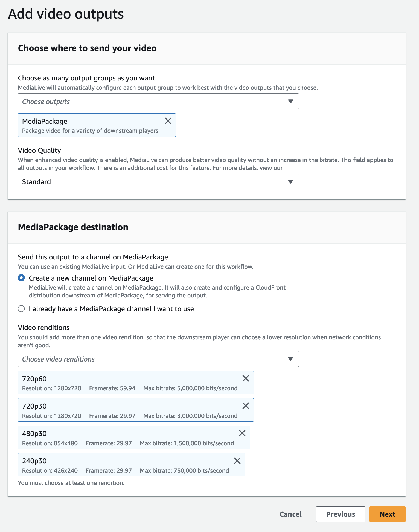Image resolution: width=419 pixels, height=532 pixels.
Task: Expand the Choose video renditions dropdown
Action: 153,359
